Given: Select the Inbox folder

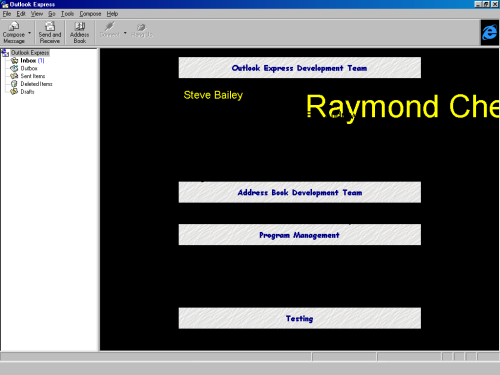Looking at the screenshot, I should [x=32, y=61].
